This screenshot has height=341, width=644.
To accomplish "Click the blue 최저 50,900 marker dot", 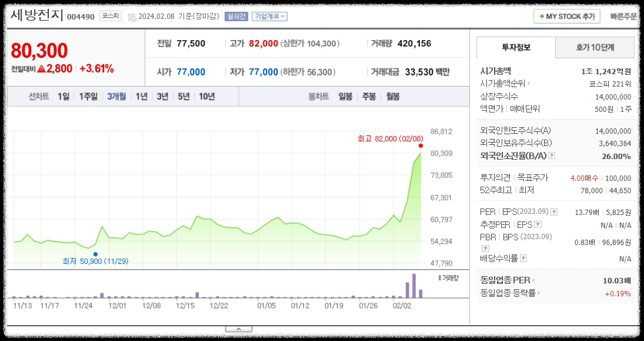I will pos(95,254).
